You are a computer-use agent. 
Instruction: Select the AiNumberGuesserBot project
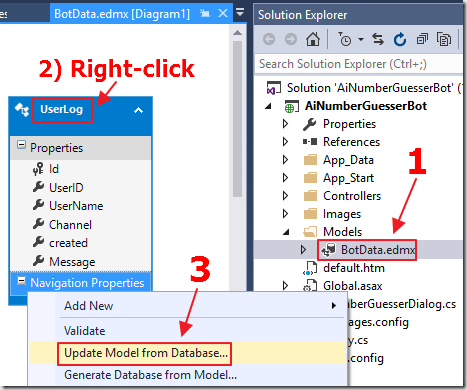[366, 106]
